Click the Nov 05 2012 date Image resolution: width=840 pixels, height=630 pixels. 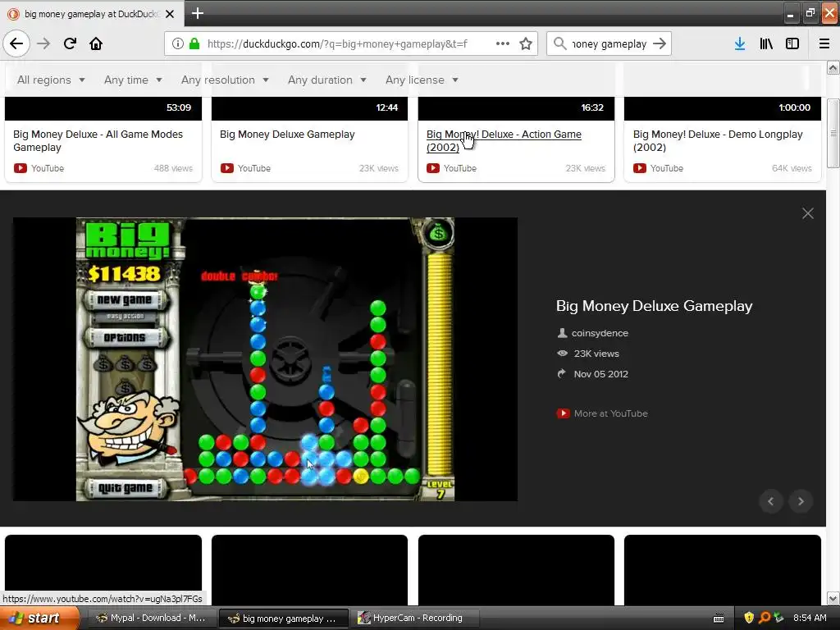tap(600, 374)
